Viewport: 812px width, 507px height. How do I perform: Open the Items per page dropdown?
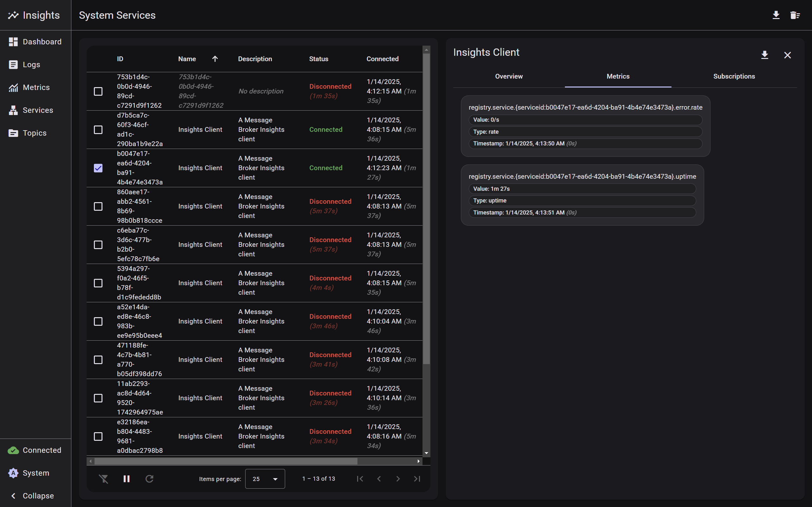pos(265,478)
